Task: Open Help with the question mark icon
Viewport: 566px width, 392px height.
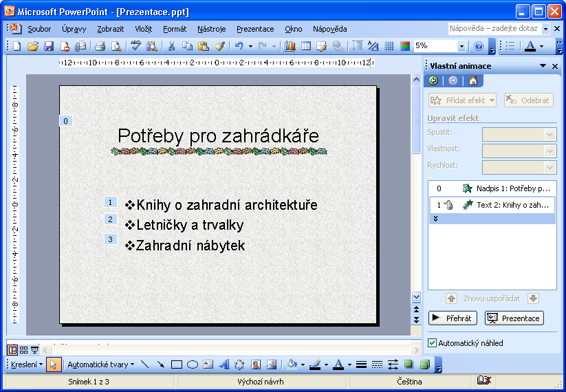Action: tap(479, 46)
